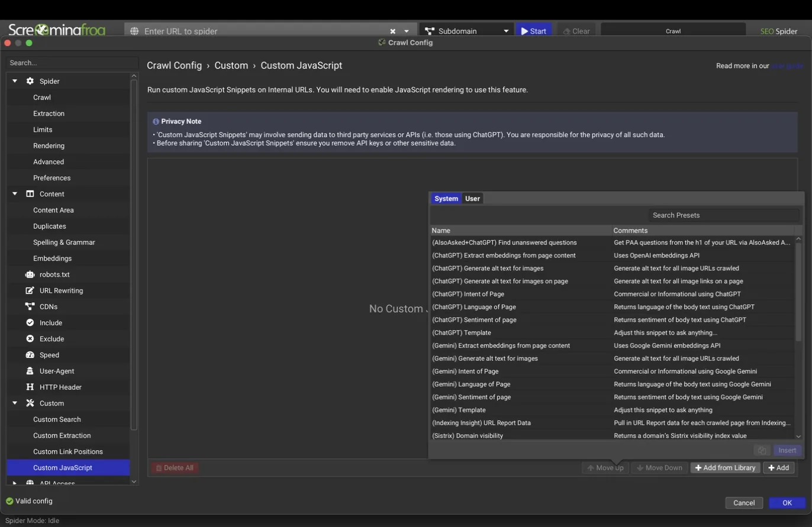Click the robots.txt robot icon
This screenshot has width=812, height=527.
click(30, 274)
